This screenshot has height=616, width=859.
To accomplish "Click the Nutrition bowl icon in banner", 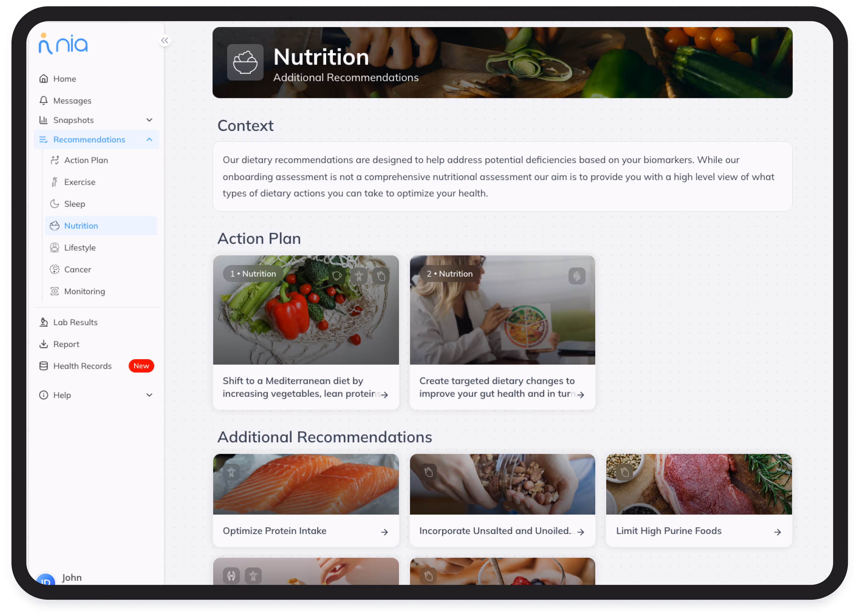I will [x=245, y=62].
